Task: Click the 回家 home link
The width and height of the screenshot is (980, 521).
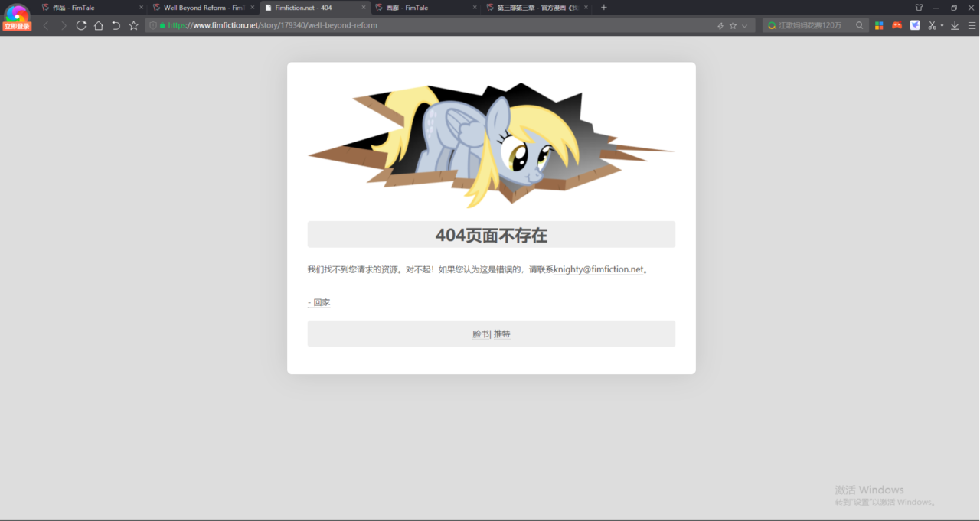Action: pos(322,302)
